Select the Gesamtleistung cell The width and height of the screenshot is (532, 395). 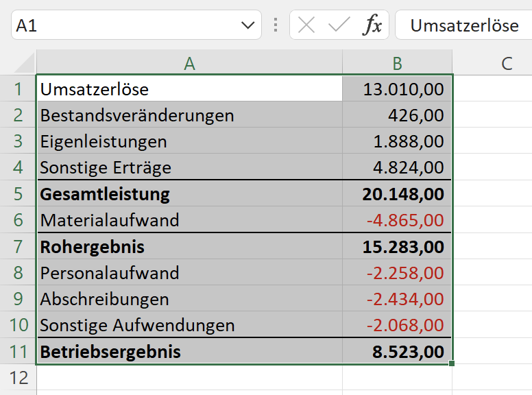189,194
